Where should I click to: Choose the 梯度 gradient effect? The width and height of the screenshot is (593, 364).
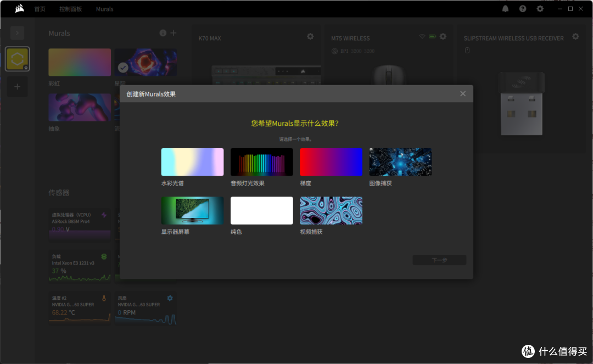coord(331,162)
